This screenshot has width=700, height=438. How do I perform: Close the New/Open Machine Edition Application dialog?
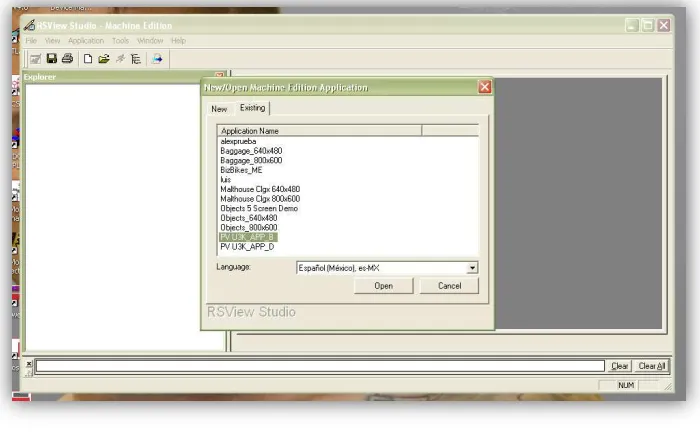coord(485,87)
